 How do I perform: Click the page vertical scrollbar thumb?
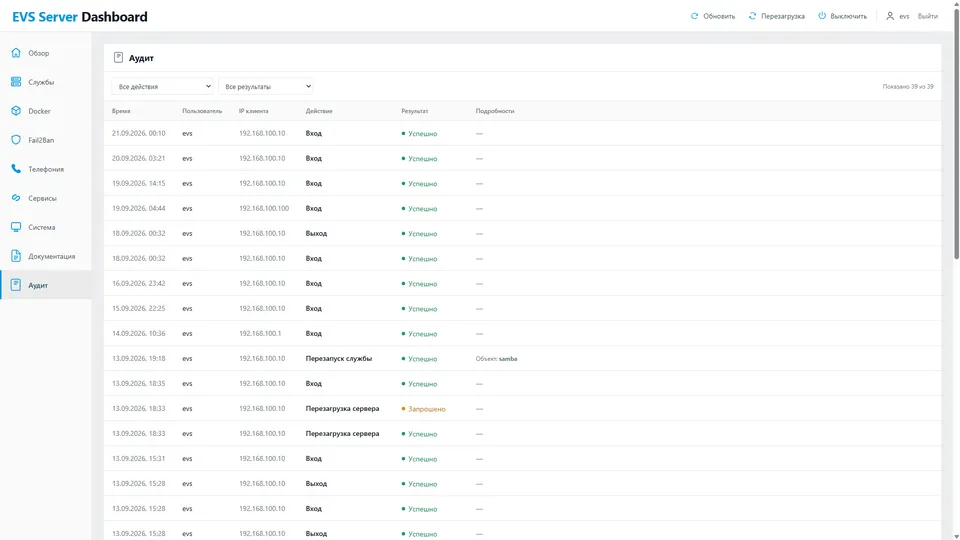(956, 132)
